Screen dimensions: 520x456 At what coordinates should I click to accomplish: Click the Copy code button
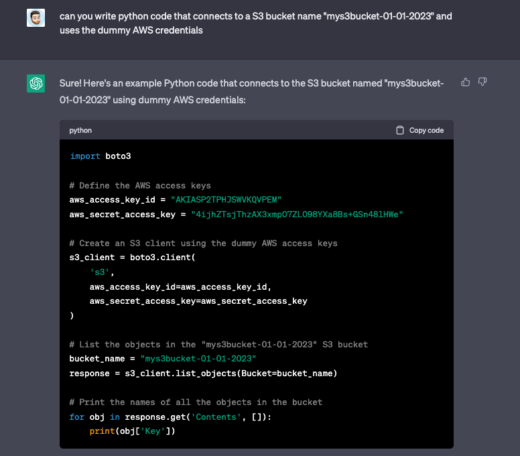click(x=420, y=130)
